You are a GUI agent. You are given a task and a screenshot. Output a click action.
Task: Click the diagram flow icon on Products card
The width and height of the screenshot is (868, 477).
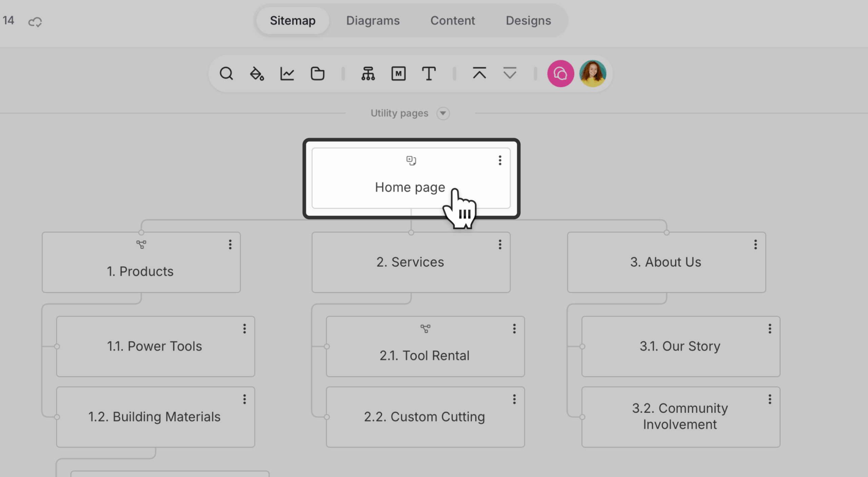pyautogui.click(x=141, y=244)
